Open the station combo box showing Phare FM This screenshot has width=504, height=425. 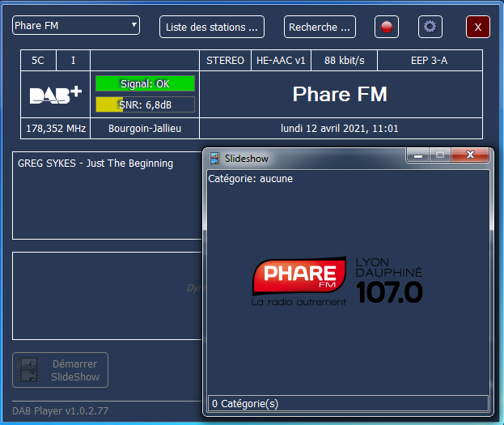(76, 25)
